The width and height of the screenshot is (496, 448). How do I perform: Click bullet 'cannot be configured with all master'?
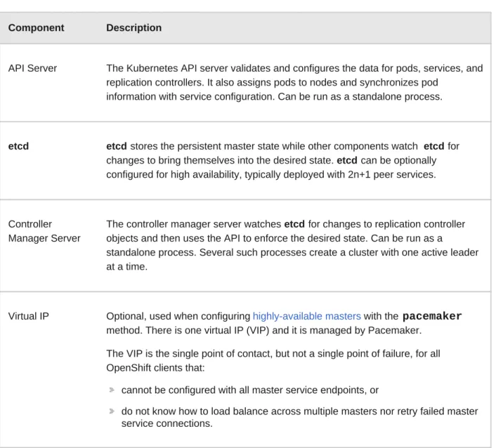point(250,390)
